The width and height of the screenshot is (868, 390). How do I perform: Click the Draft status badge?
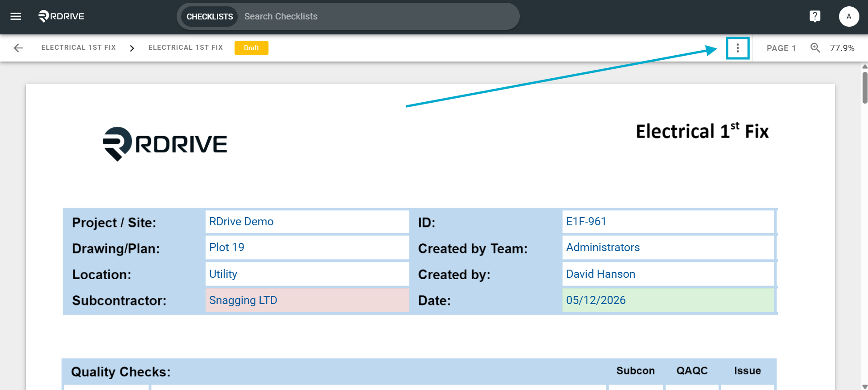pos(251,48)
